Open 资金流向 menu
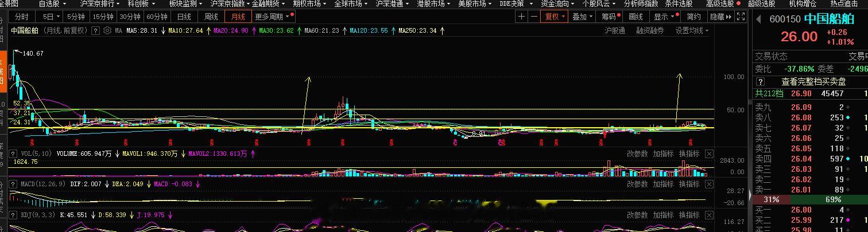Screen dimensions: 868x232 click(x=558, y=3)
